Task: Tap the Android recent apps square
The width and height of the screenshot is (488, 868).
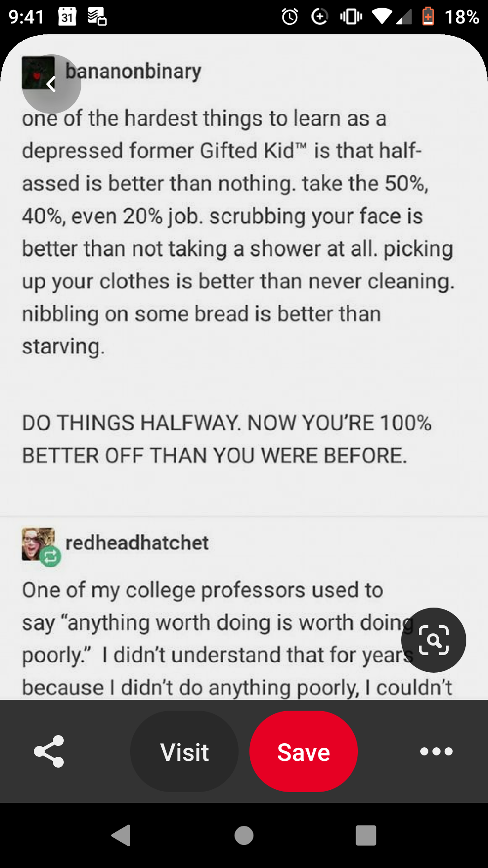Action: coord(366,835)
